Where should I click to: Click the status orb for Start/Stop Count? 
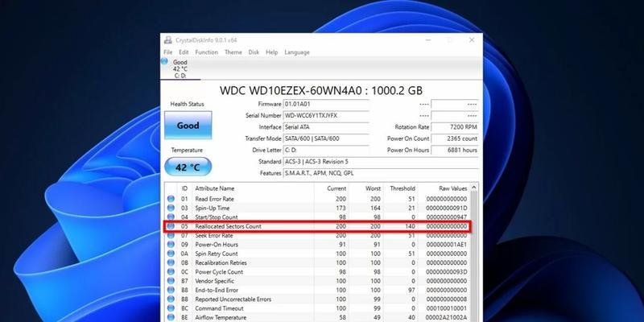[171, 217]
